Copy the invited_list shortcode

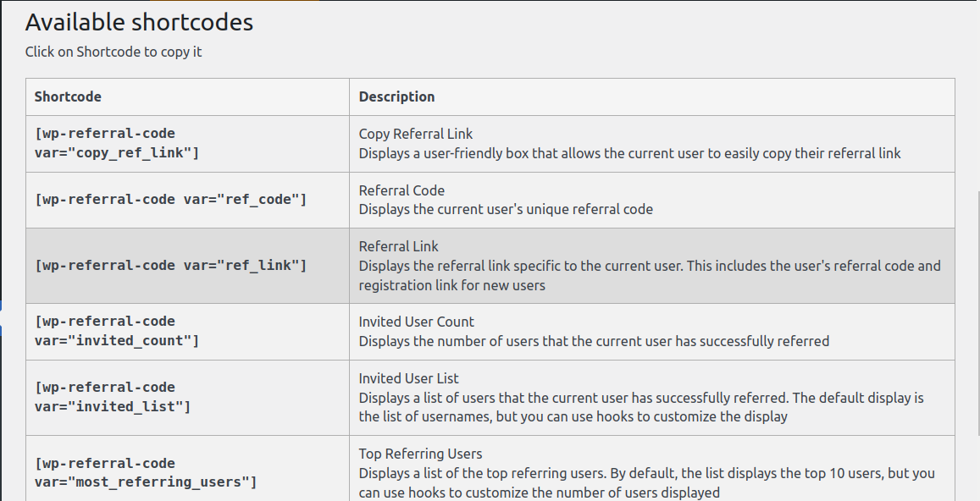point(113,397)
